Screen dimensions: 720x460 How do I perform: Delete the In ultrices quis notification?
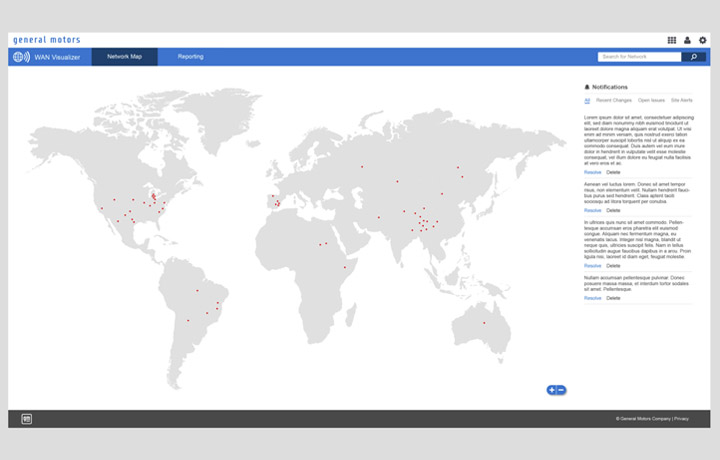[x=613, y=266]
